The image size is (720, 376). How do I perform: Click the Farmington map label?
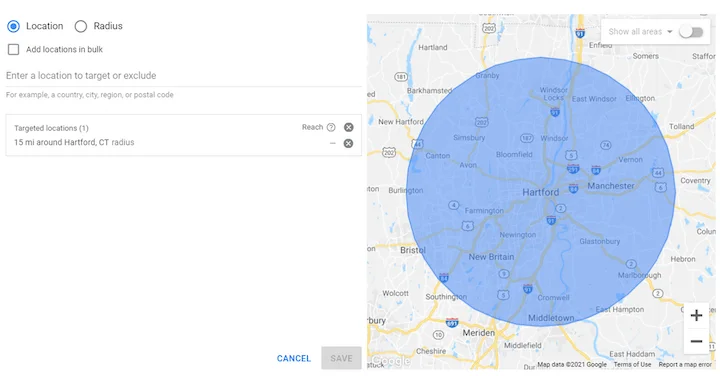tap(484, 211)
